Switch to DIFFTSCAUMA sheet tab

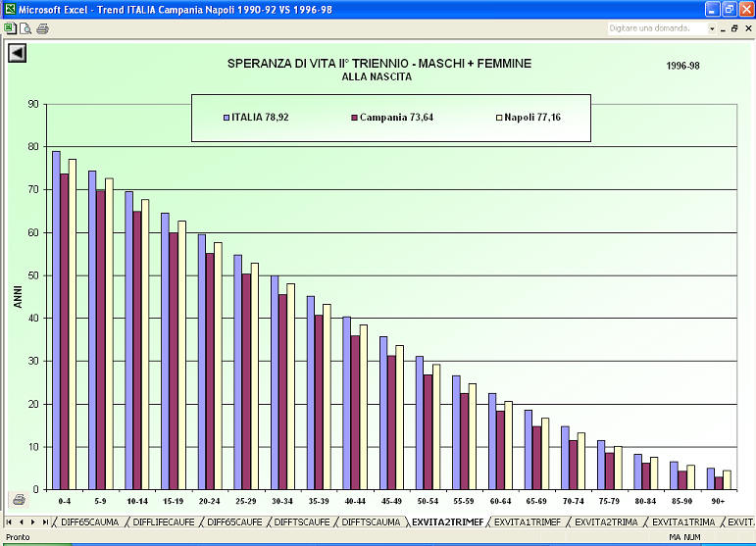tap(371, 521)
